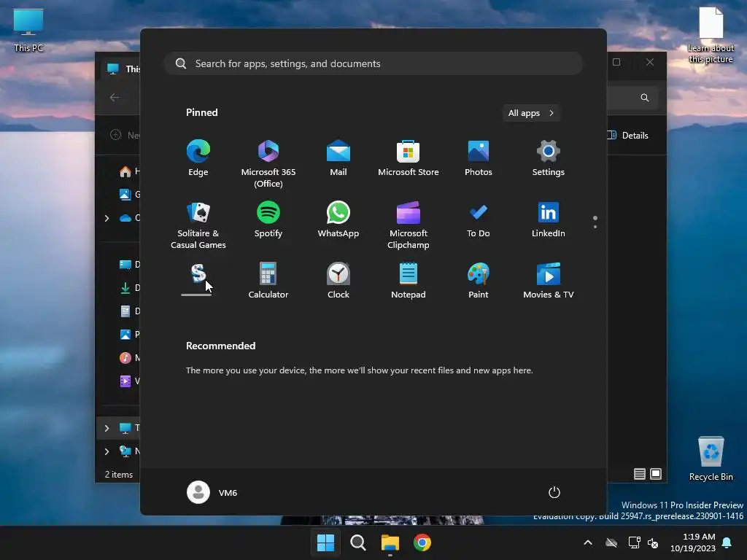This screenshot has width=747, height=560.
Task: Switch File Explorer to large thumbnails view
Action: point(656,474)
